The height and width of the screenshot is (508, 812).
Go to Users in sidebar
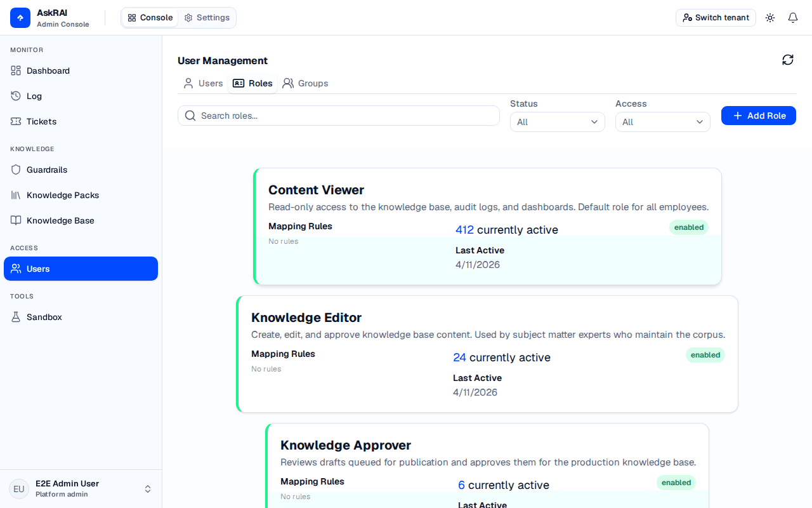pyautogui.click(x=81, y=269)
